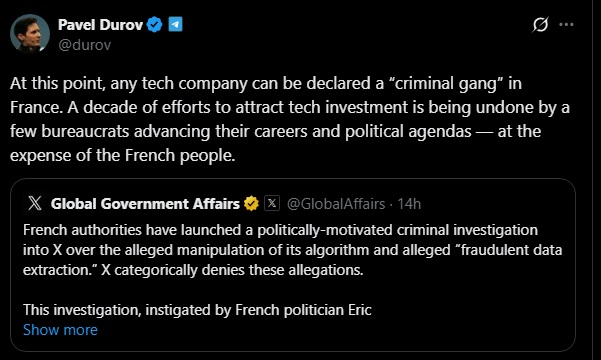
Task: Click the main tweet text about France
Action: tap(290, 119)
